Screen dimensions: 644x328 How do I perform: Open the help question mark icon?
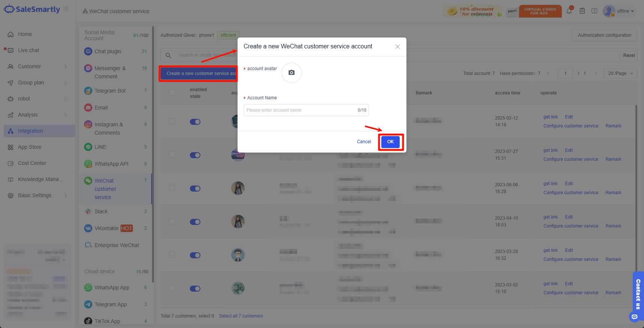594,11
